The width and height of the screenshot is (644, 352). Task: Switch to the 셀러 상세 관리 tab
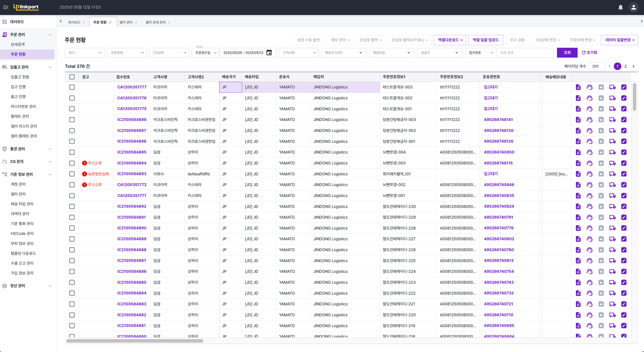[155, 22]
